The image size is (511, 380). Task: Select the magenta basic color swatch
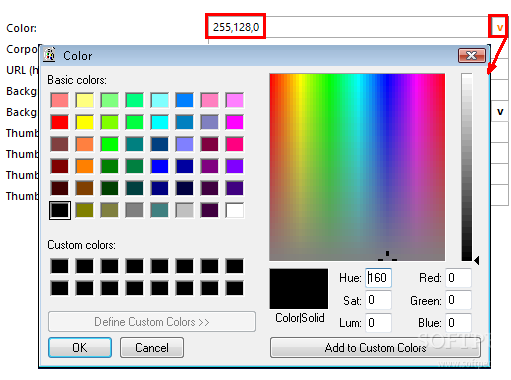tap(235, 122)
